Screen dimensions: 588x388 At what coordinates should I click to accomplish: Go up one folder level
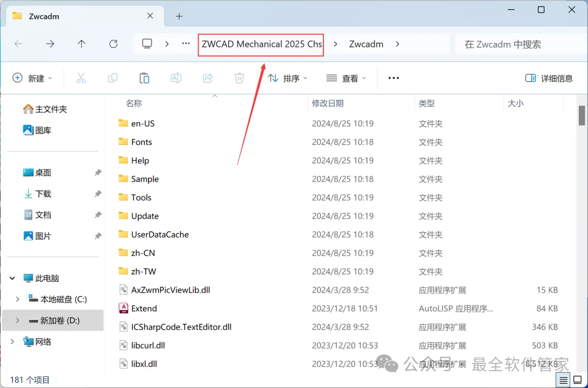tap(81, 44)
